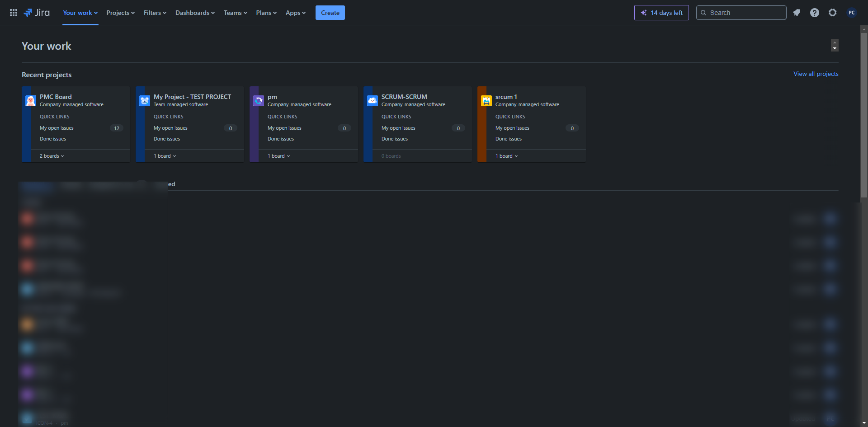This screenshot has width=868, height=427.
Task: Open the app switcher grid icon
Action: (14, 13)
